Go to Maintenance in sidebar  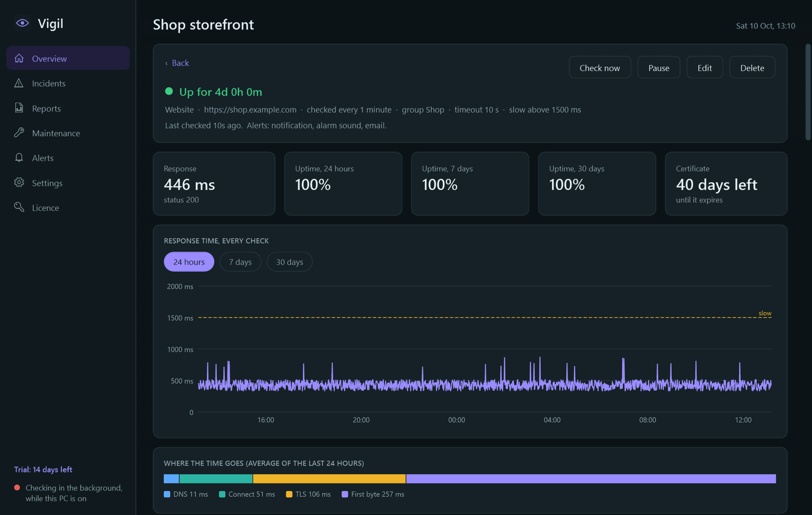click(x=68, y=133)
